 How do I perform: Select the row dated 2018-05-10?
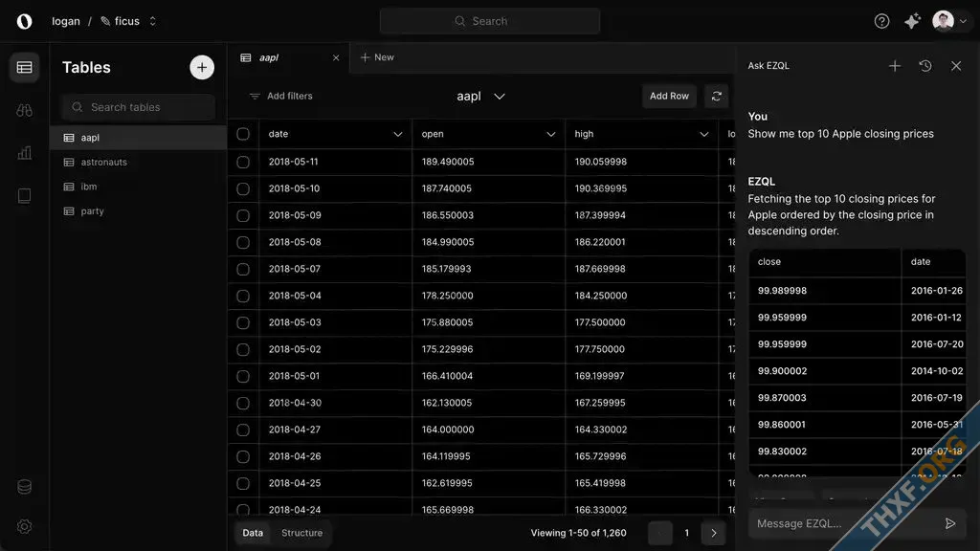click(x=243, y=188)
